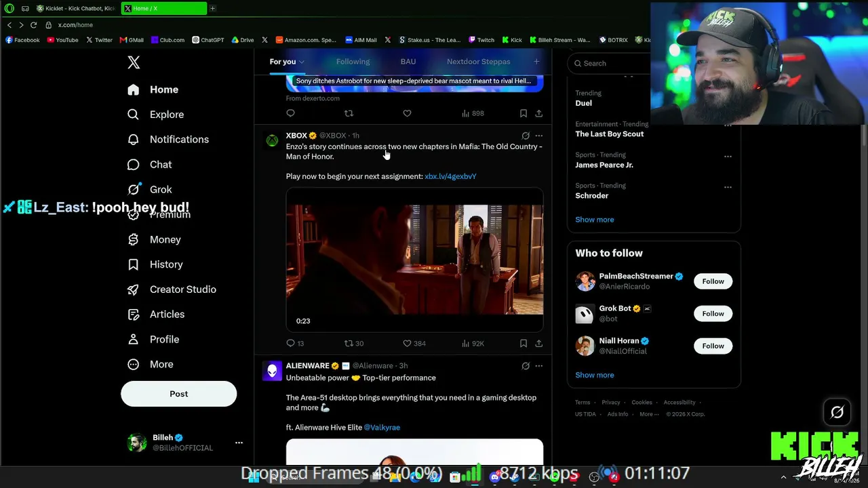Screen dimensions: 868x488
Task: Open Explore from the left sidebar
Action: [x=156, y=115]
